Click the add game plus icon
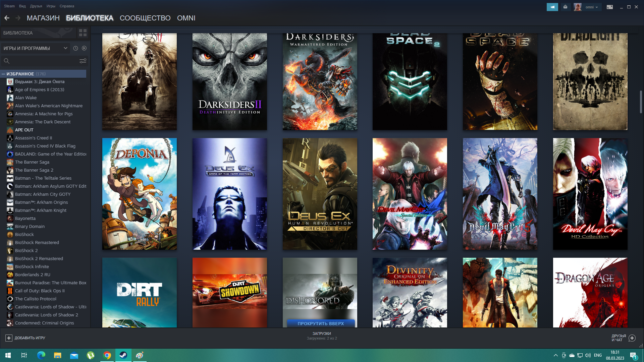 tap(9, 338)
